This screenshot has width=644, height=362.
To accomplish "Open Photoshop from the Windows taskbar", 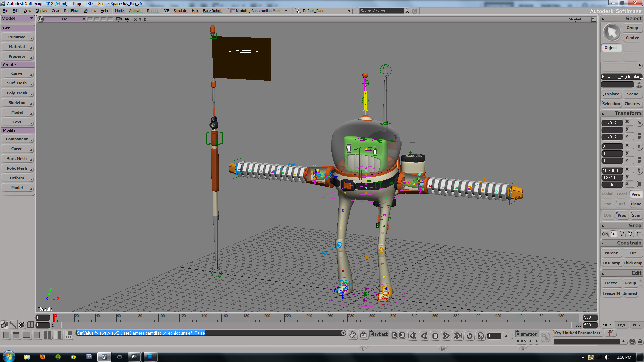I will point(150,357).
